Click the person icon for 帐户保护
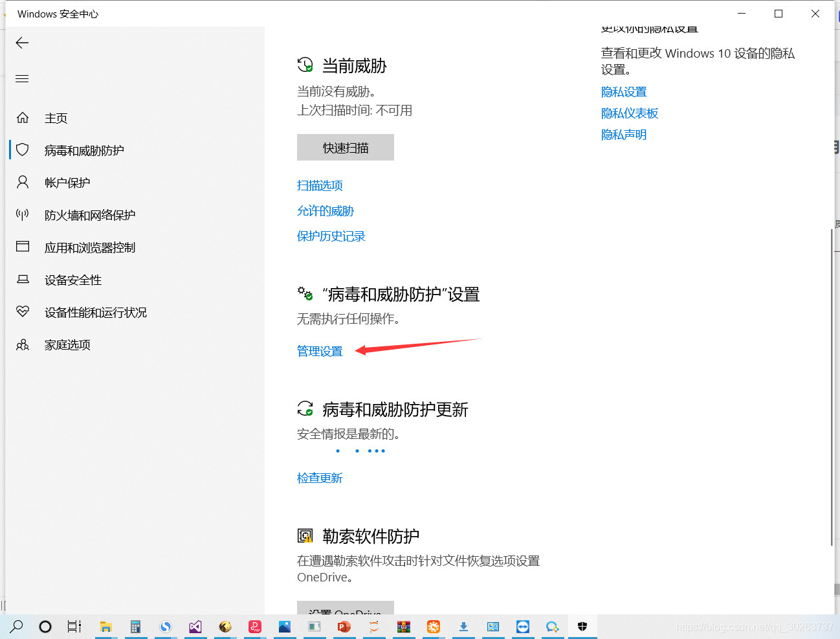Viewport: 840px width, 639px height. [x=23, y=182]
